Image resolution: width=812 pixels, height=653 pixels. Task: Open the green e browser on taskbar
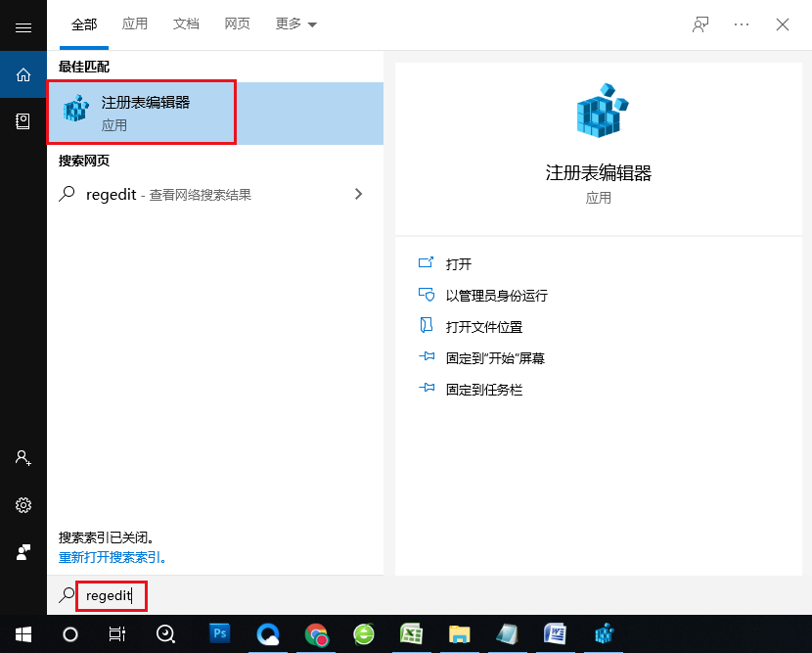point(364,633)
